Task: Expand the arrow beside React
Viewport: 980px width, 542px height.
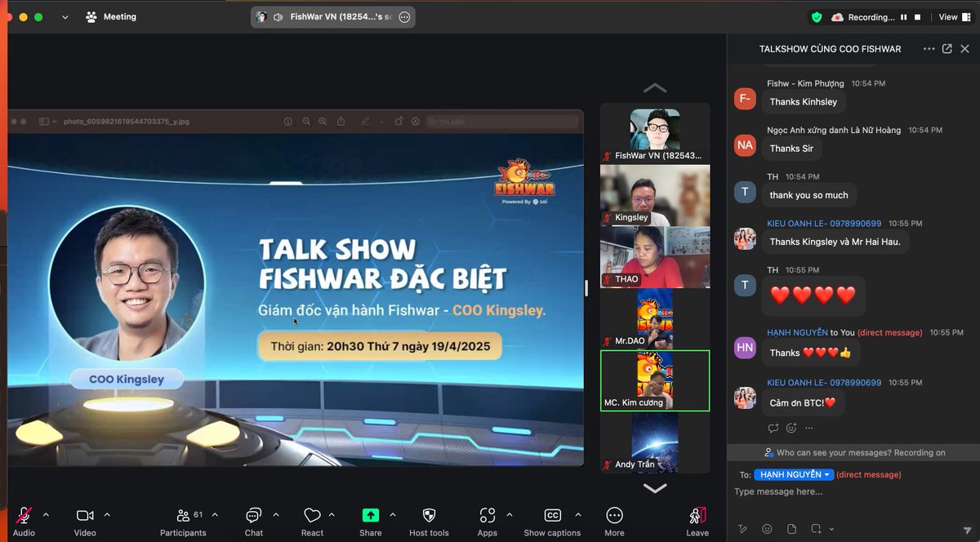Action: pos(332,515)
